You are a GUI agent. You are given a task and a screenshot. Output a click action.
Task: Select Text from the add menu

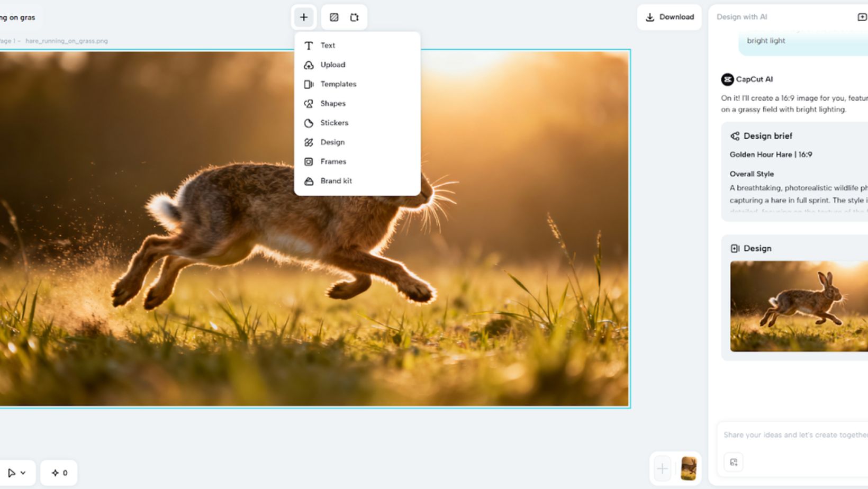pos(328,46)
